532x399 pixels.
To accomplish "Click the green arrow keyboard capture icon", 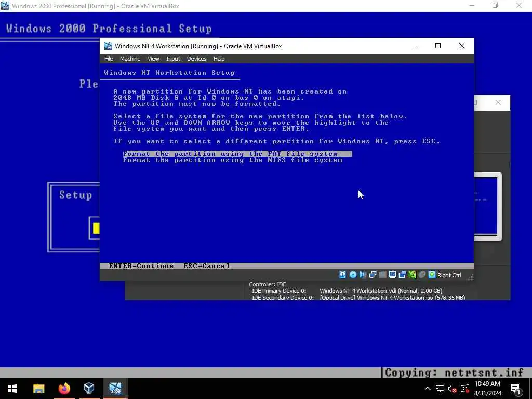I will [x=432, y=275].
